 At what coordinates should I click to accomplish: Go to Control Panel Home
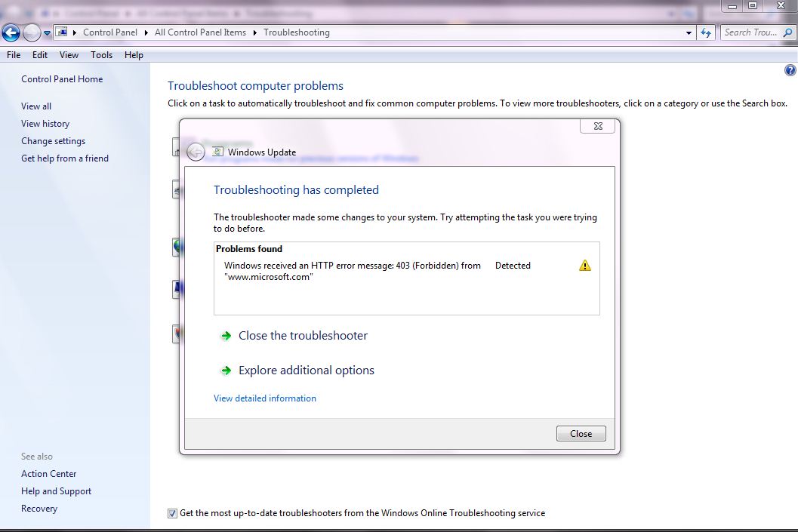62,78
